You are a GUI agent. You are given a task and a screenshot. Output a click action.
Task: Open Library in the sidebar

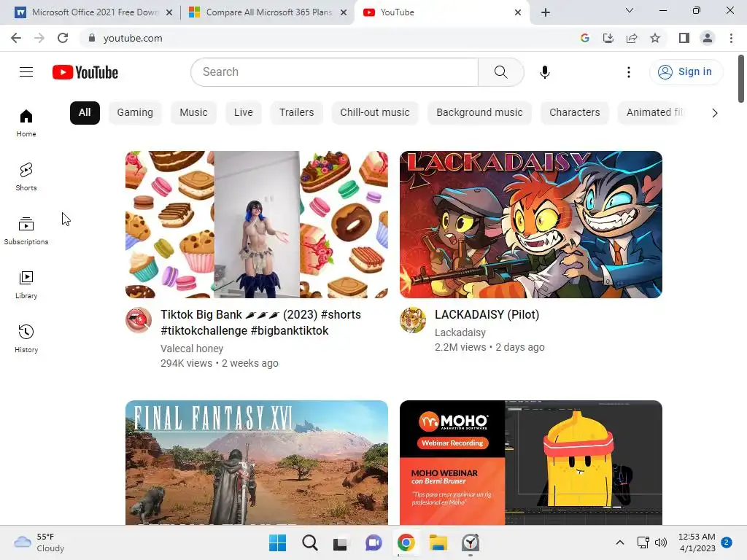26,285
